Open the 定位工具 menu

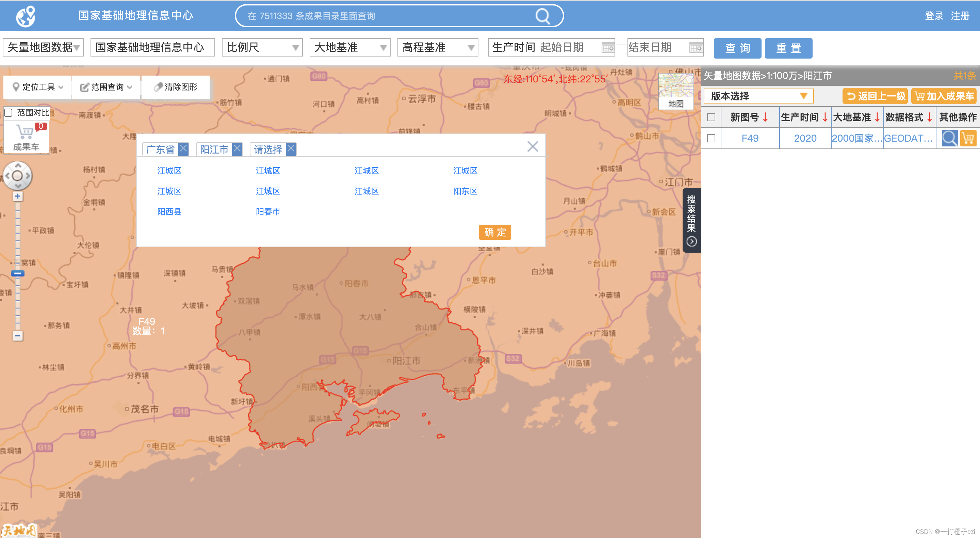point(38,87)
